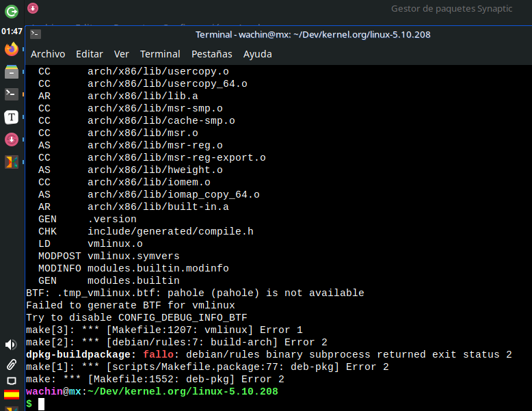Viewport: 532px width, 411px height.
Task: Click the Spanish flag keyboard layout indicator
Action: point(12,395)
